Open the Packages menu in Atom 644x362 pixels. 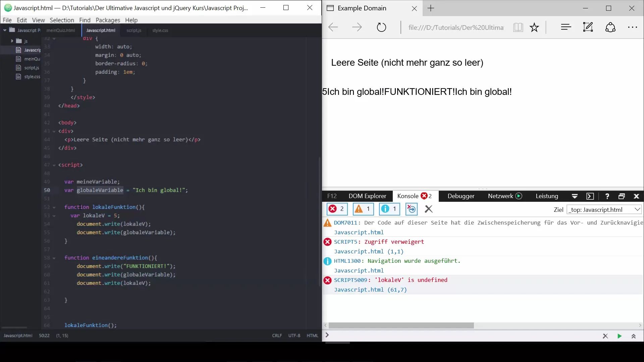(107, 20)
